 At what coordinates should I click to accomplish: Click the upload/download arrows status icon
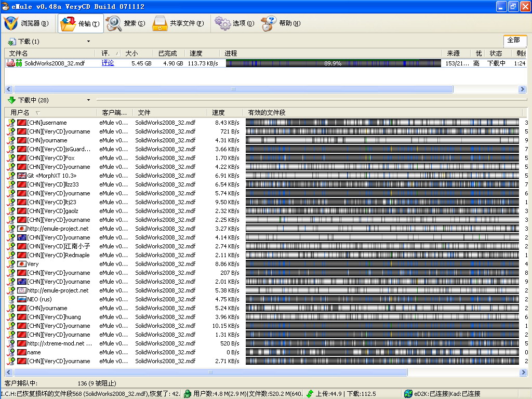click(310, 394)
